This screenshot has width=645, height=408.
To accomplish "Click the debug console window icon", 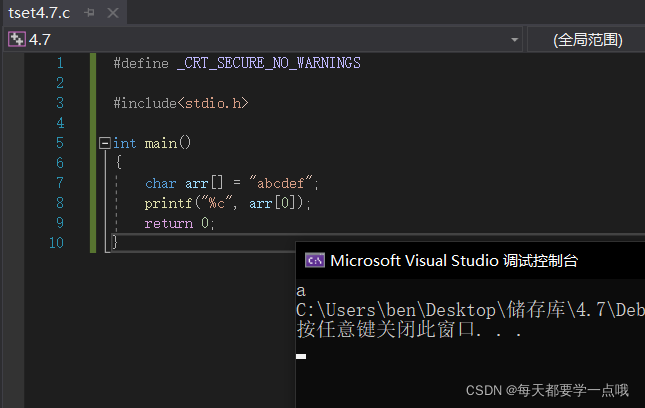I will coord(314,261).
